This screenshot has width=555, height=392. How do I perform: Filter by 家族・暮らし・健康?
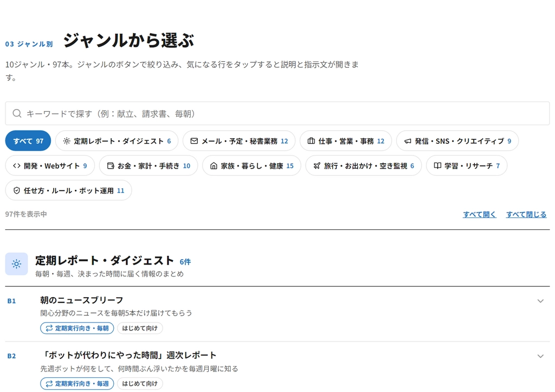coord(251,166)
